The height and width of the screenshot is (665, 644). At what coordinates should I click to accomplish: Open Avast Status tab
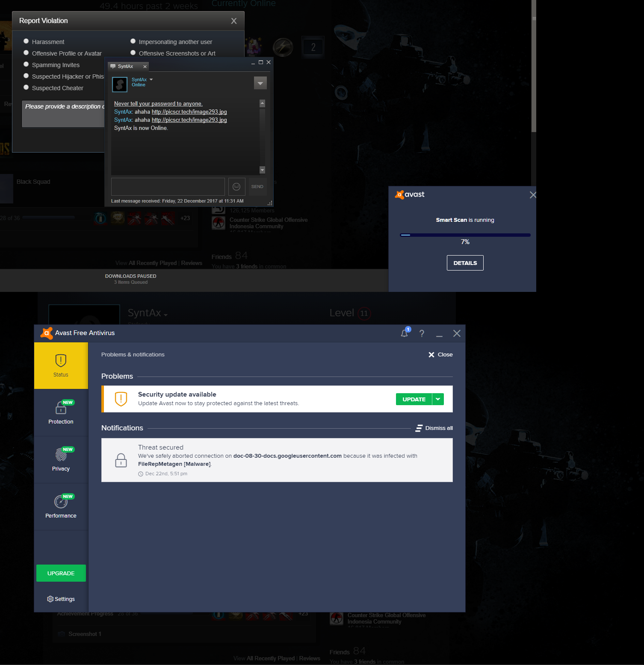click(61, 365)
